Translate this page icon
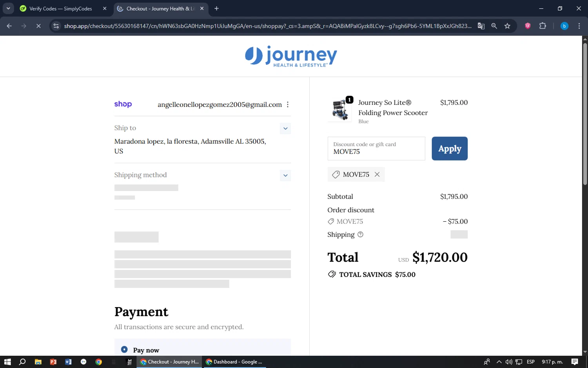This screenshot has height=368, width=588. [x=481, y=26]
